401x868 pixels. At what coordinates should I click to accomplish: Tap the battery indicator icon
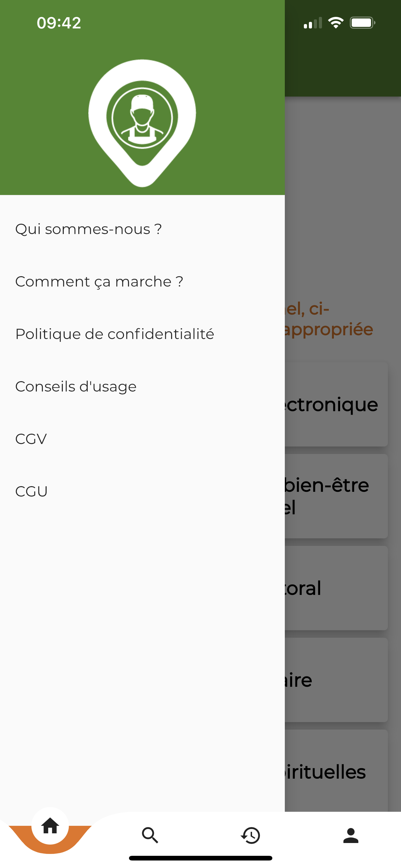362,23
